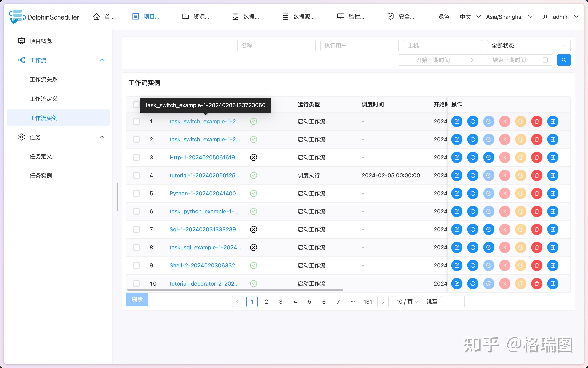This screenshot has width=588, height=368.
Task: Click the search magnifier button
Action: (x=564, y=60)
